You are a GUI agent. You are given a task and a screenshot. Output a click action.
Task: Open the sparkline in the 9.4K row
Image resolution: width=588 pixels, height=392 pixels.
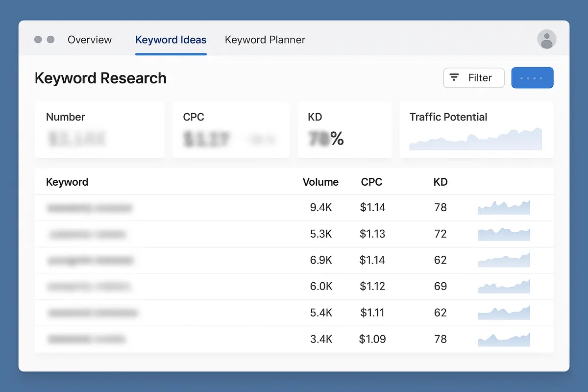(504, 207)
